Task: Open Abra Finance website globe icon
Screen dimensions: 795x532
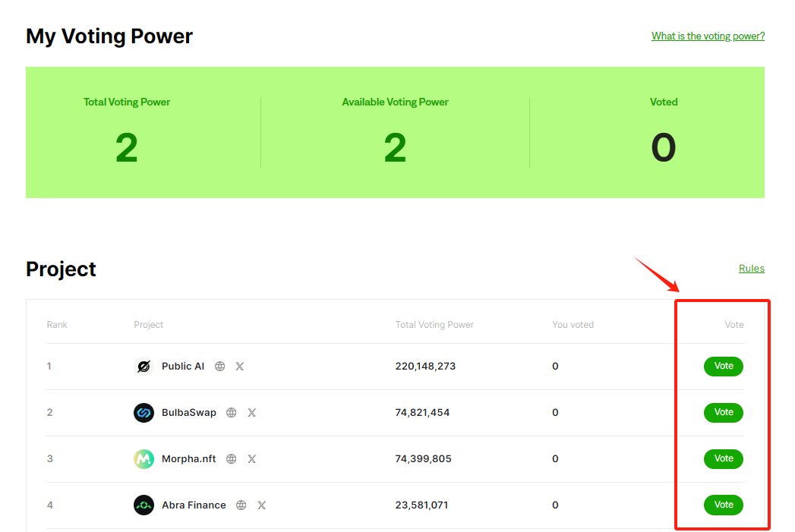Action: [x=241, y=505]
